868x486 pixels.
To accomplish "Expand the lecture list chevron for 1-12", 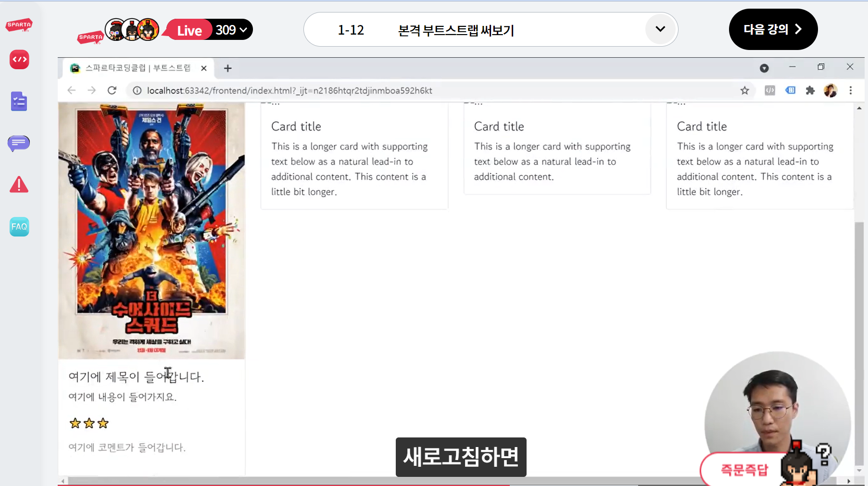I will click(660, 29).
